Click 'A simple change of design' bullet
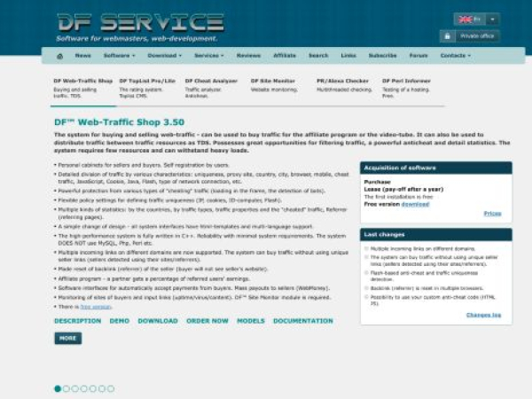 coord(185,227)
